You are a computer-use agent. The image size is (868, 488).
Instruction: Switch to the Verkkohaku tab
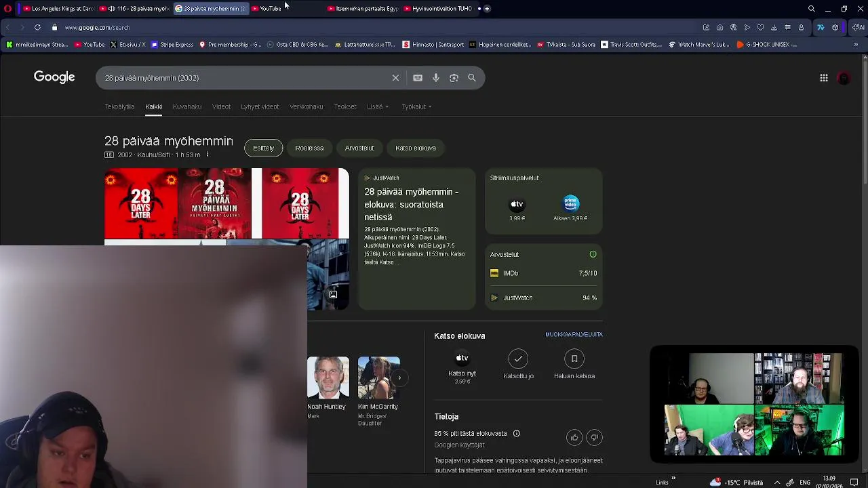pyautogui.click(x=306, y=106)
